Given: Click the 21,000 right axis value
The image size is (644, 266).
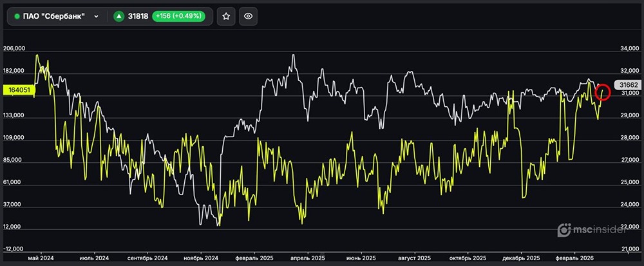Looking at the screenshot, I should 629,249.
